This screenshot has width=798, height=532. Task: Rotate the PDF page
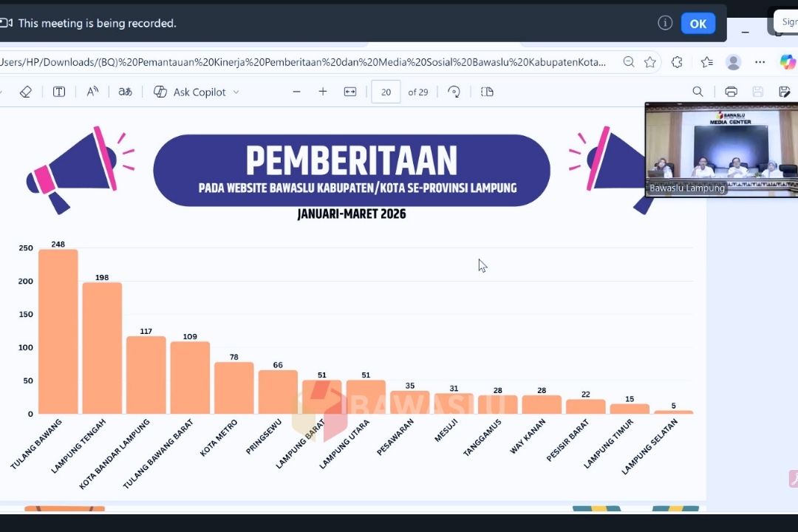(x=454, y=92)
